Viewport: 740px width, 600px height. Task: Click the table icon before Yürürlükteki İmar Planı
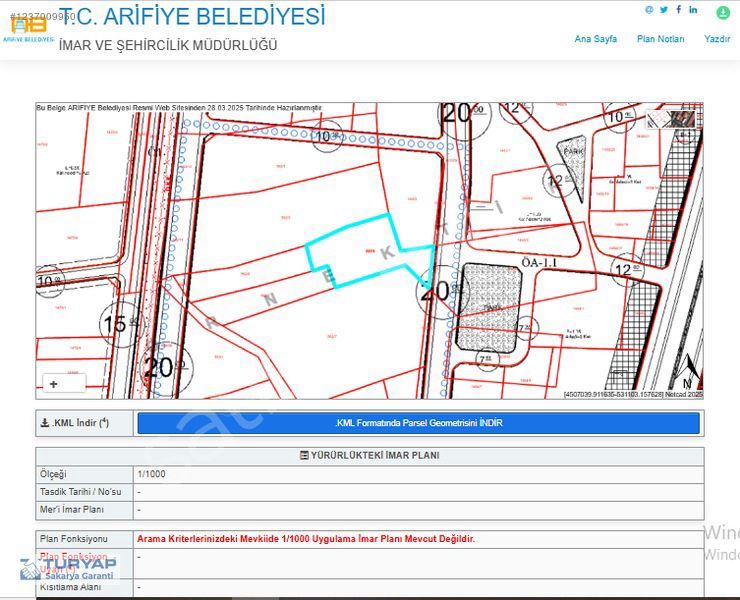[x=304, y=455]
